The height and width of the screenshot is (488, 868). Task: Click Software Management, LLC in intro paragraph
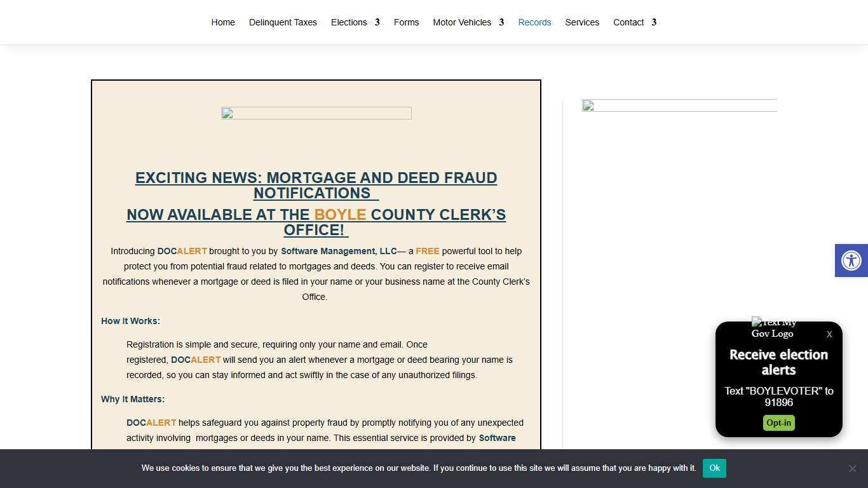(339, 251)
